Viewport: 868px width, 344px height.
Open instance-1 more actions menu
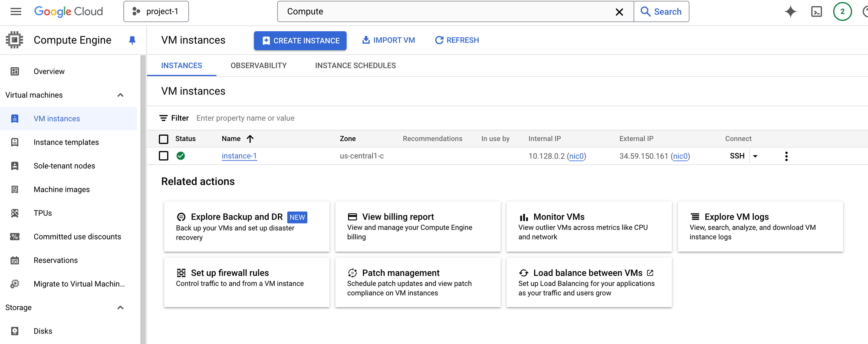coord(786,156)
